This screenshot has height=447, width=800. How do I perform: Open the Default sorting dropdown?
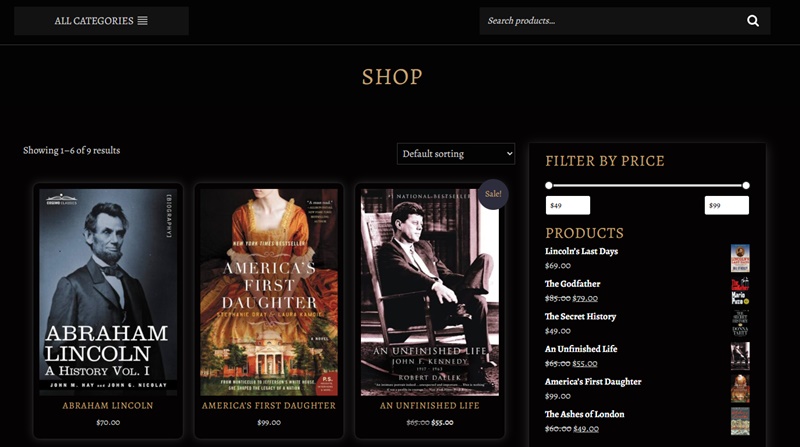tap(456, 154)
